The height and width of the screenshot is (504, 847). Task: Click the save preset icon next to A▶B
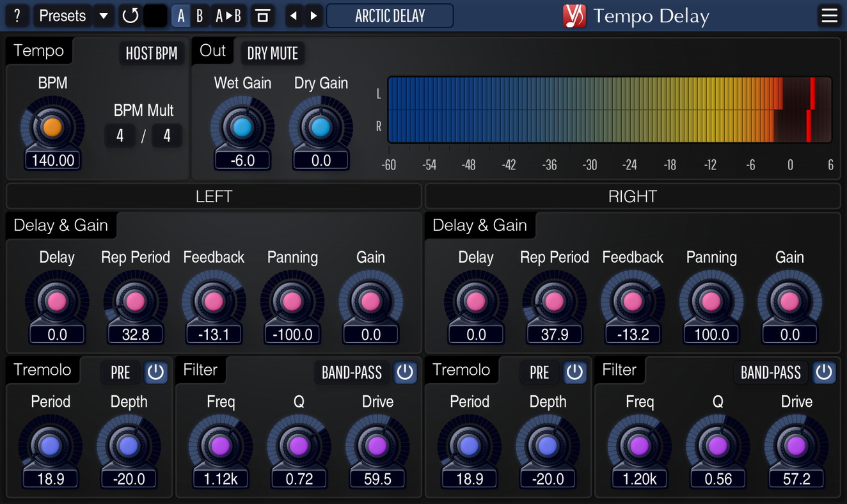(262, 16)
